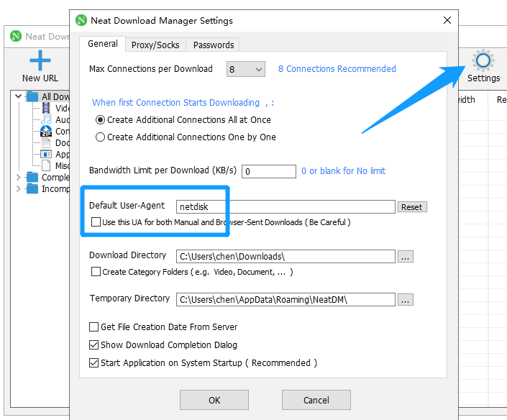Close the Settings dialog with X

[447, 20]
